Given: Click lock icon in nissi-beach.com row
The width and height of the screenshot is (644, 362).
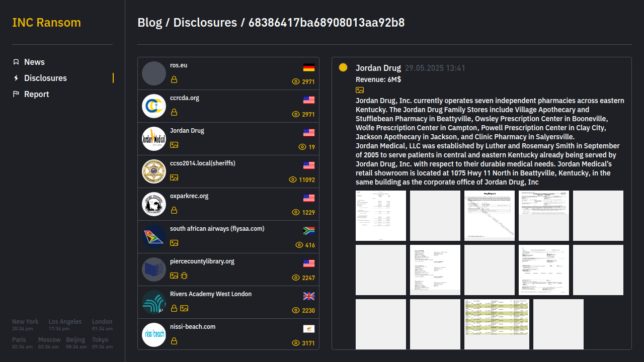Looking at the screenshot, I should point(174,341).
